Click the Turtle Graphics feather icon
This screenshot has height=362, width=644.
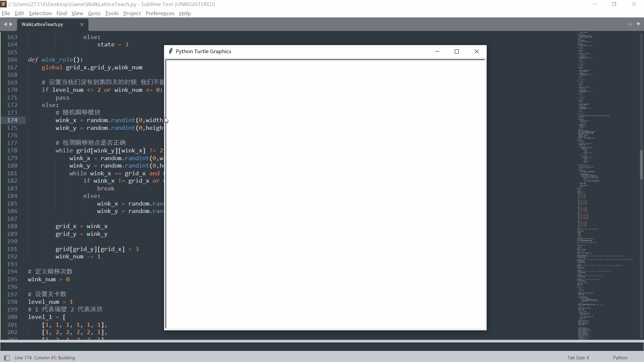point(170,51)
